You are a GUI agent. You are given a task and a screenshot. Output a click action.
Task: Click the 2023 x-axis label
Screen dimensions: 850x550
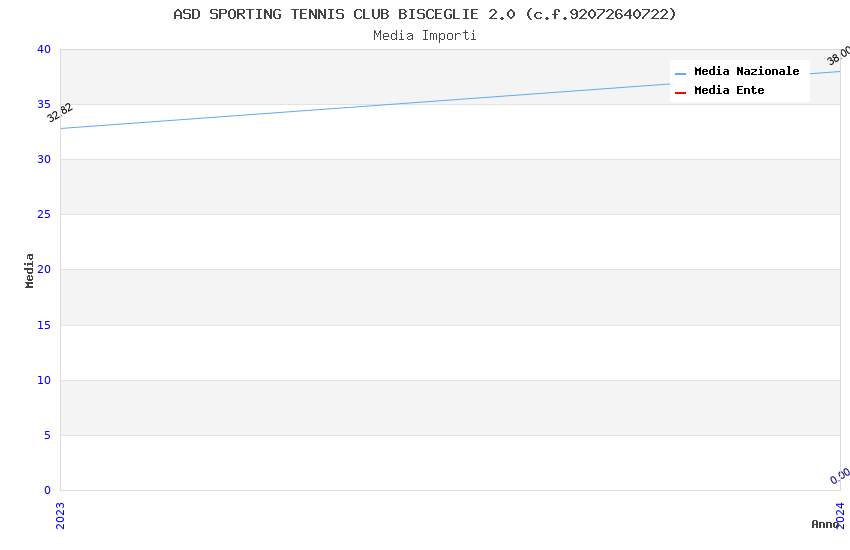[60, 515]
